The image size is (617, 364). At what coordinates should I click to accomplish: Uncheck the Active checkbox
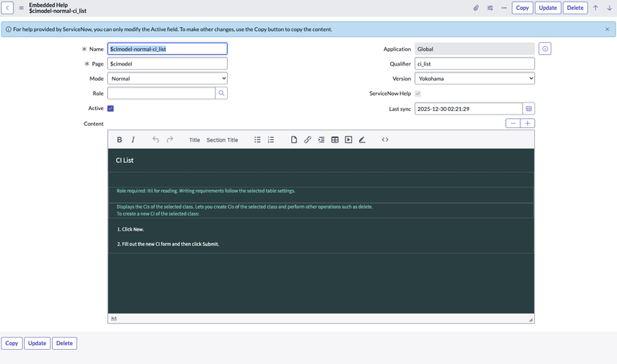click(111, 109)
